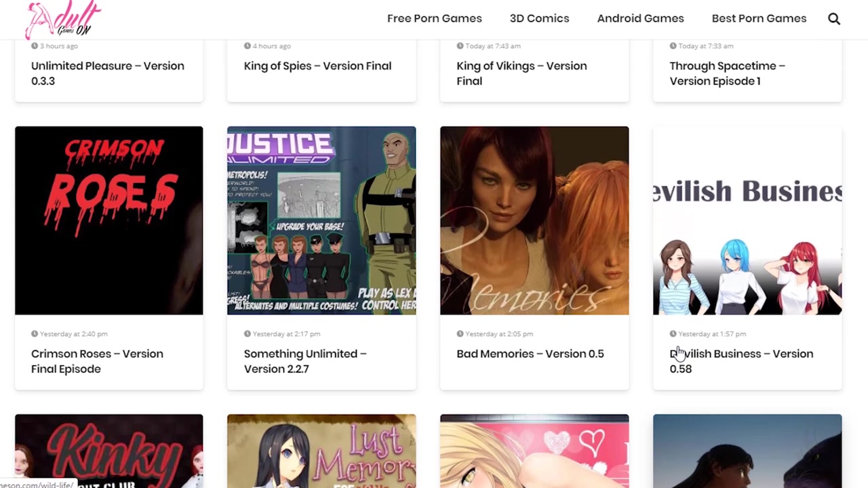The image size is (868, 488).
Task: Open the Crimson Roses – Version Final Episode link
Action: pos(97,361)
